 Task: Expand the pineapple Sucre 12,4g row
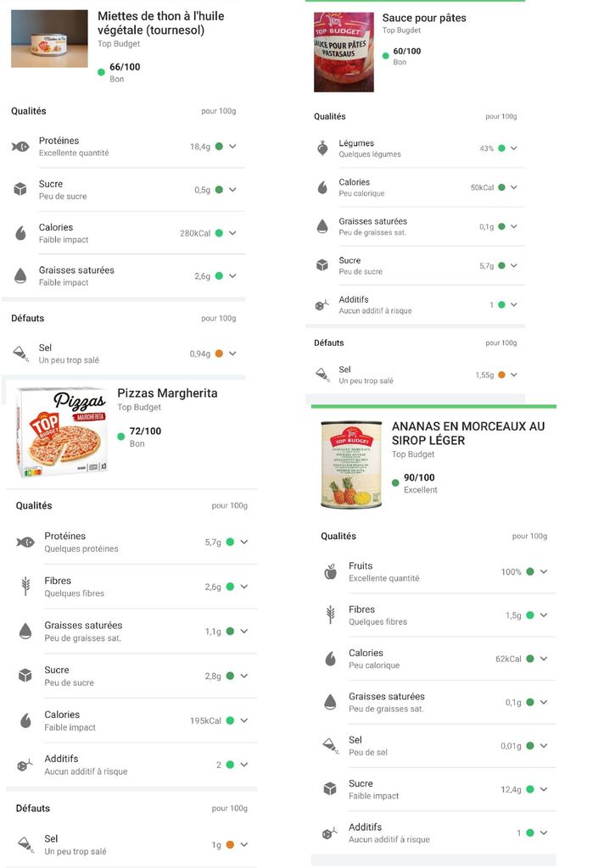[x=544, y=789]
